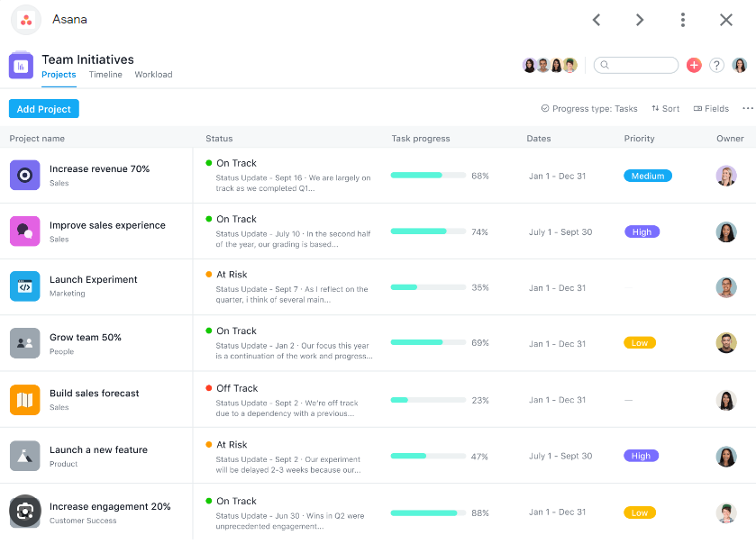Click owner avatar for Launch Experiment
This screenshot has width=756, height=544.
[725, 287]
